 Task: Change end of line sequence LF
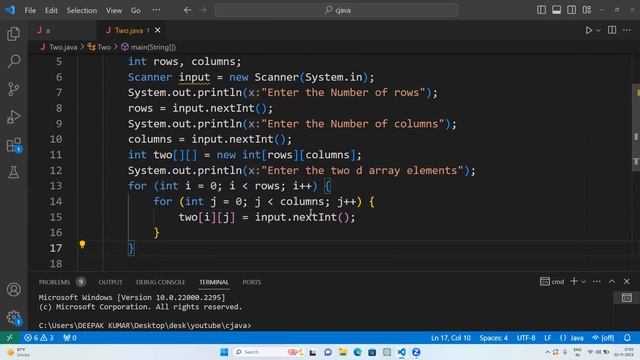tap(547, 338)
